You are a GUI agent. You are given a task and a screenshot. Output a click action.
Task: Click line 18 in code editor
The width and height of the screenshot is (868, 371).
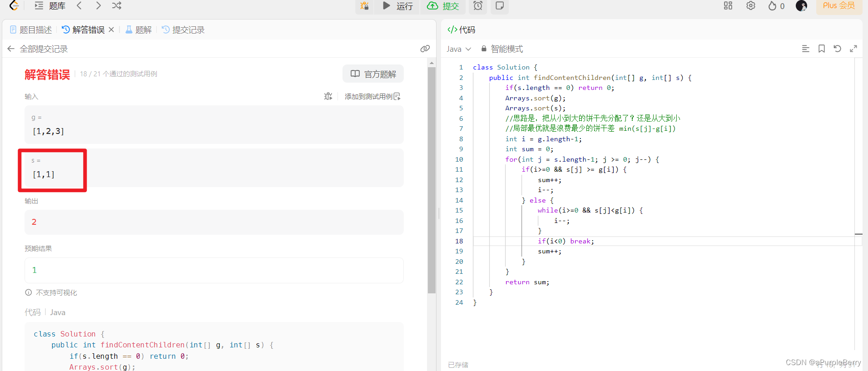point(667,241)
